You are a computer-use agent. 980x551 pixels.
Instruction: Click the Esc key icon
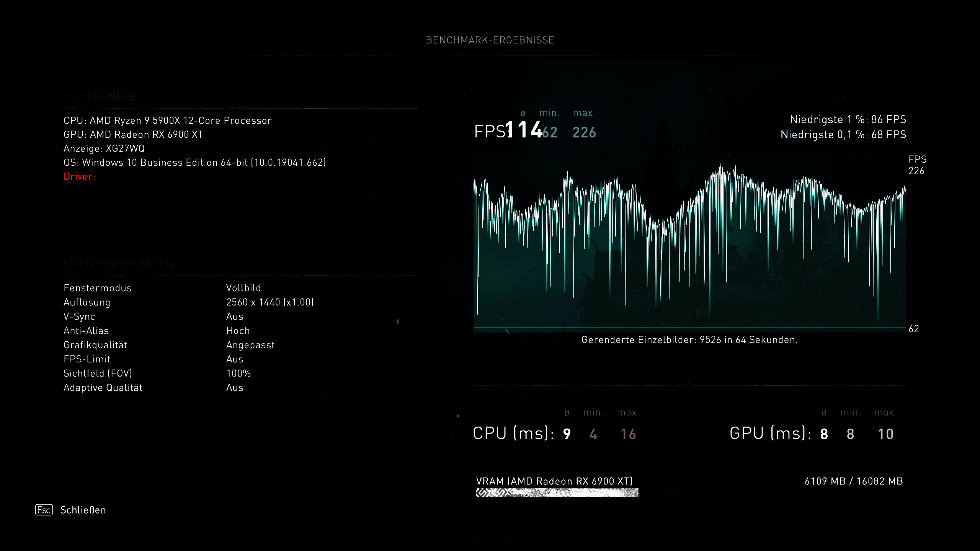44,510
